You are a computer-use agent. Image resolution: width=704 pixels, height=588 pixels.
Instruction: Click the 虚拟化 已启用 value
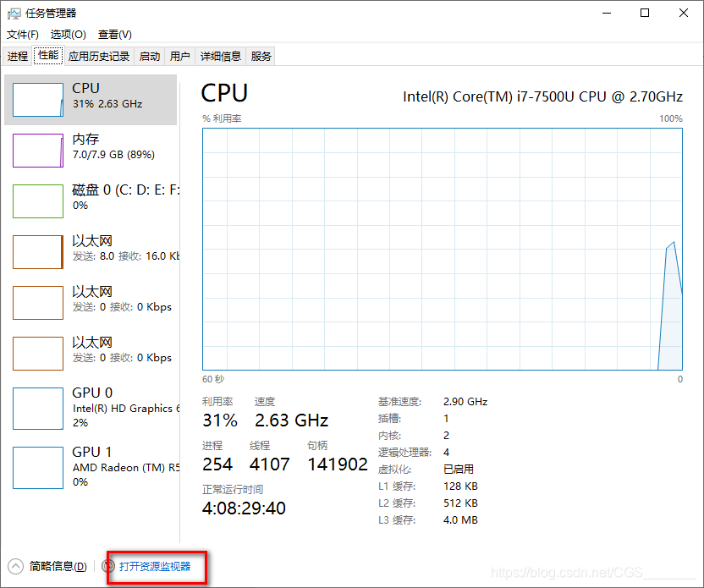(x=459, y=469)
